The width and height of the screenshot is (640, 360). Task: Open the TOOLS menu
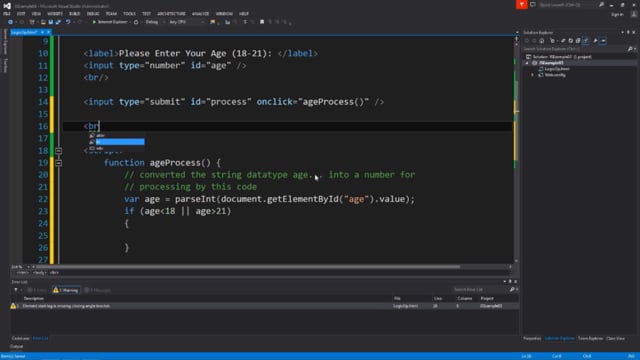129,14
